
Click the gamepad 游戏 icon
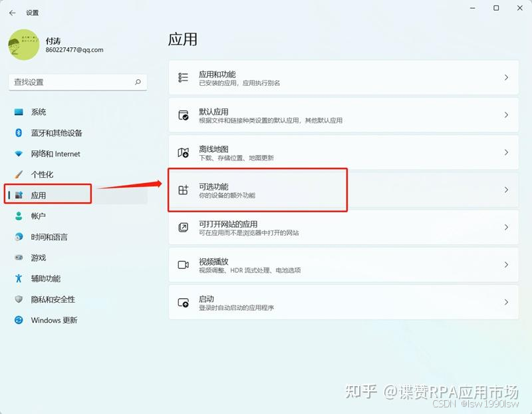coord(19,258)
